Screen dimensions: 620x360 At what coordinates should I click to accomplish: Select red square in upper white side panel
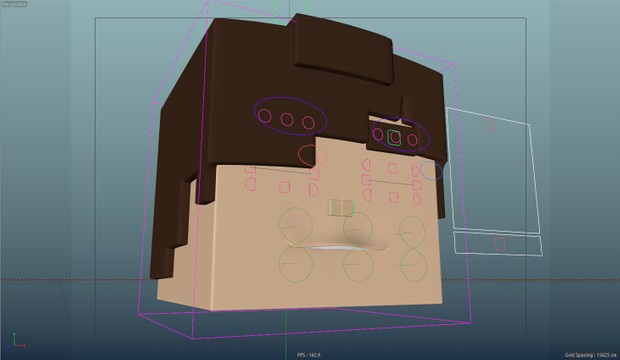[491, 125]
